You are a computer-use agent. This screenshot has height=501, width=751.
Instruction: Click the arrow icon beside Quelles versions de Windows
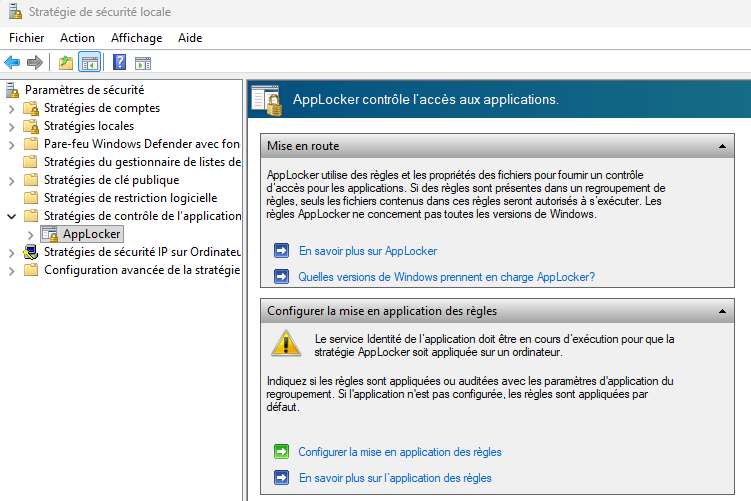(282, 276)
